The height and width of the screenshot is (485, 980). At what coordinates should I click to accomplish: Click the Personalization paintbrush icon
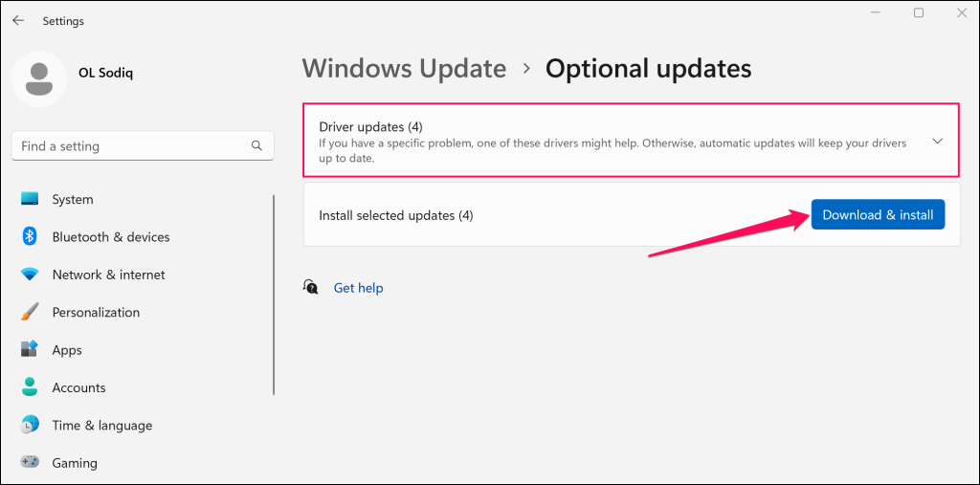pos(30,312)
